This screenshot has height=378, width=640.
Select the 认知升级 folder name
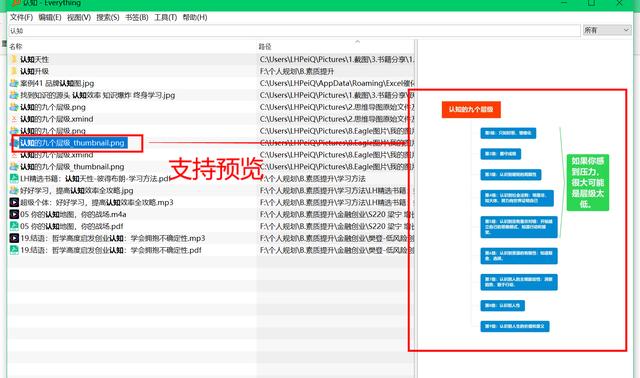[34, 71]
